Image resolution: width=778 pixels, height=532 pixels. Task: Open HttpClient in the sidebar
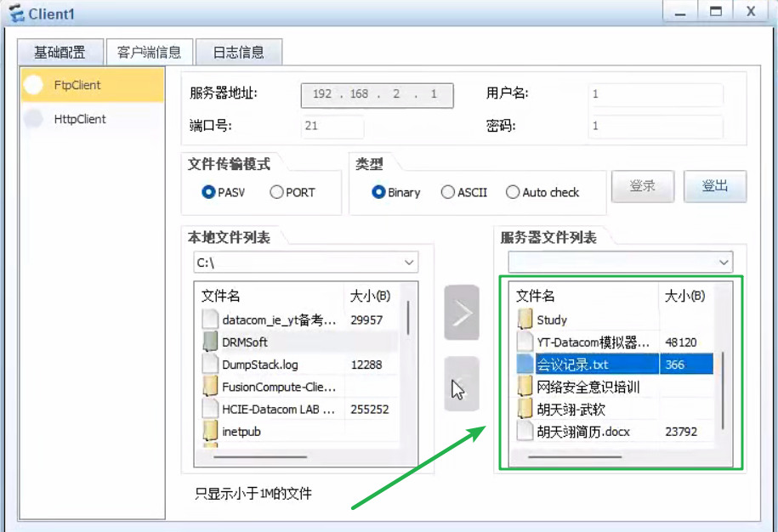(93, 119)
